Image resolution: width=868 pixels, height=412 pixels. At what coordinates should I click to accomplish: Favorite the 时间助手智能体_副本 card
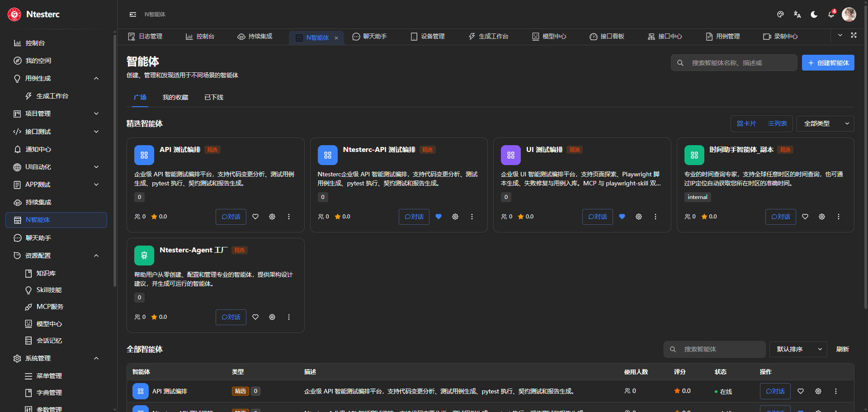click(x=805, y=217)
